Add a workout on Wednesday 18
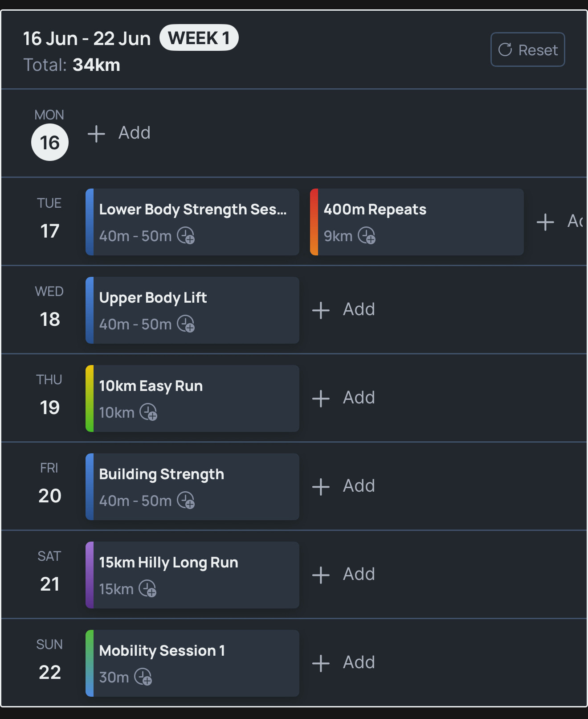Viewport: 588px width, 719px height. click(x=343, y=310)
